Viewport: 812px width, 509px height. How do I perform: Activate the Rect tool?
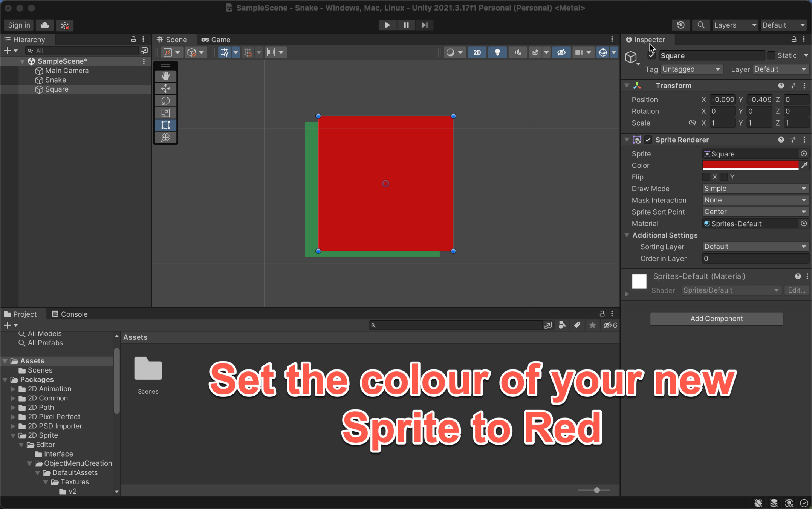tap(165, 125)
